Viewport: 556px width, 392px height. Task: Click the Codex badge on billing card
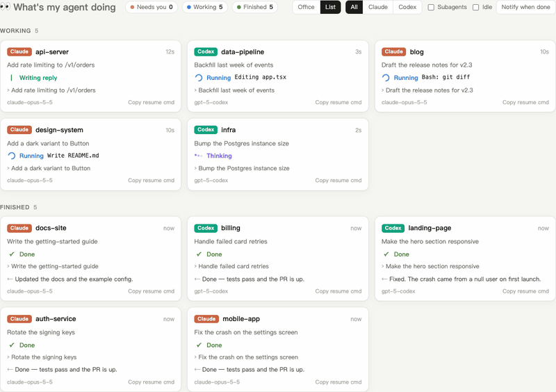tap(206, 228)
